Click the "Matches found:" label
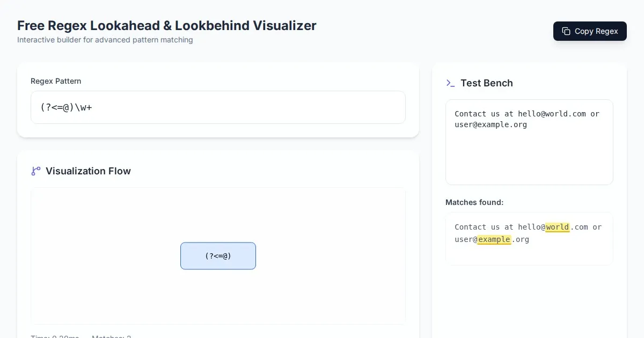Screen dimensions: 644x338 tap(474, 202)
